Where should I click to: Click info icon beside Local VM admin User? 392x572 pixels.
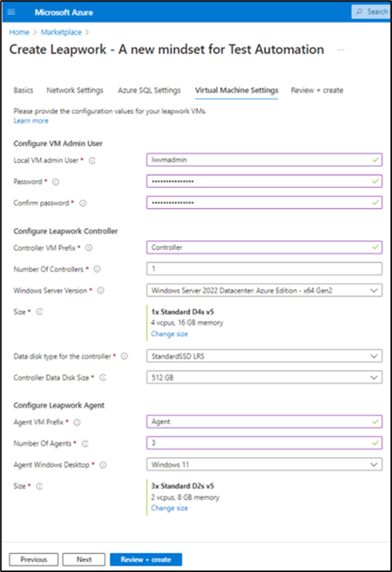[x=93, y=161]
